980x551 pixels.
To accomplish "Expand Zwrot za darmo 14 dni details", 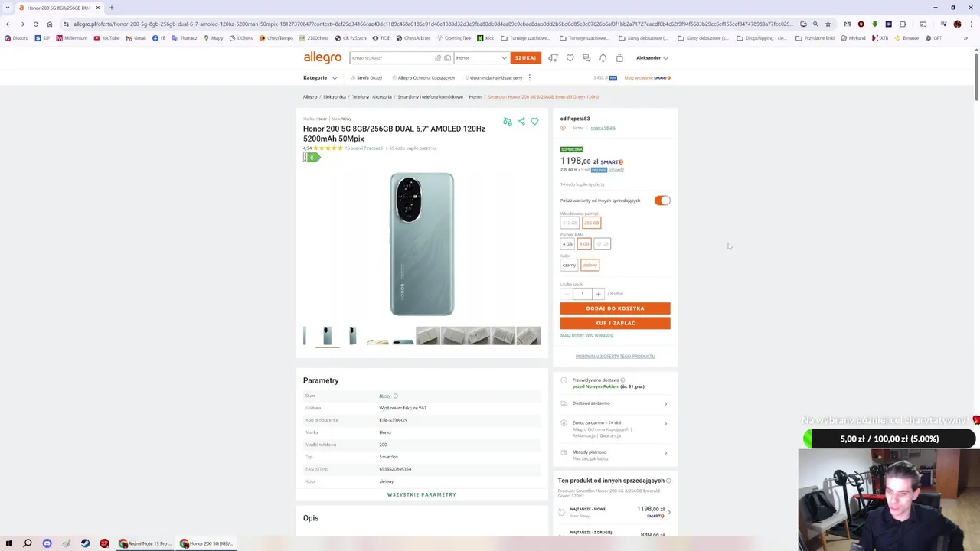I will 615,429.
